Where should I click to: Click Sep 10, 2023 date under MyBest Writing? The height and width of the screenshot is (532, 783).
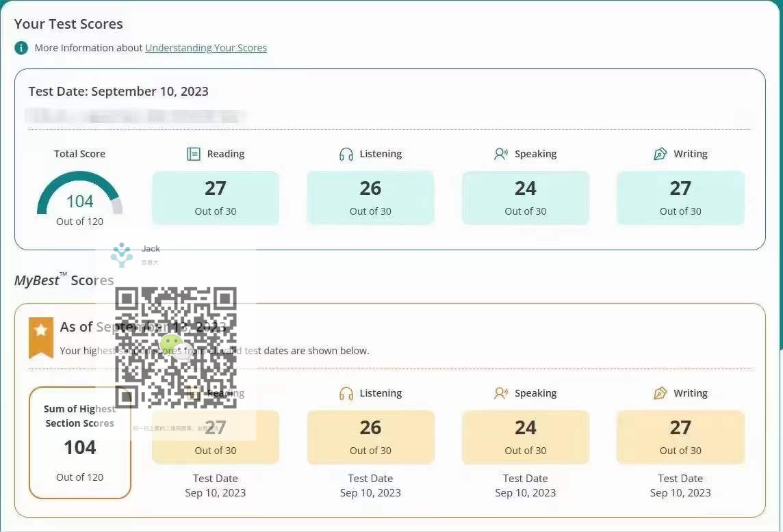click(680, 493)
